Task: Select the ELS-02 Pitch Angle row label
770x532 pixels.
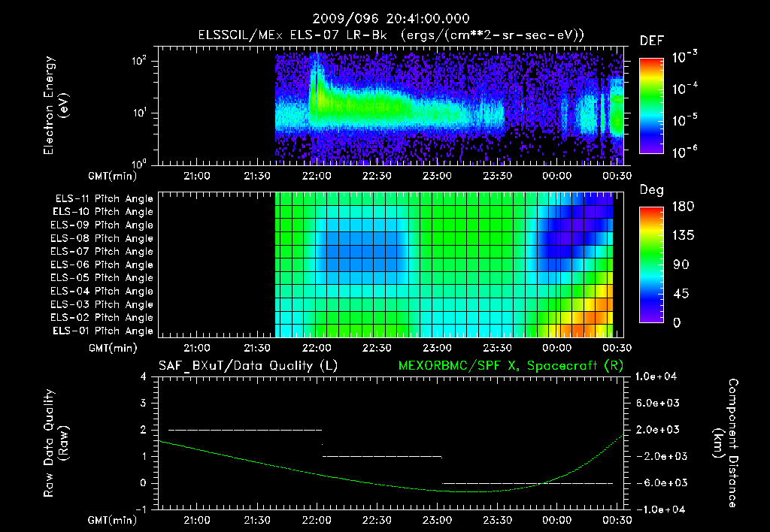Action: point(102,318)
